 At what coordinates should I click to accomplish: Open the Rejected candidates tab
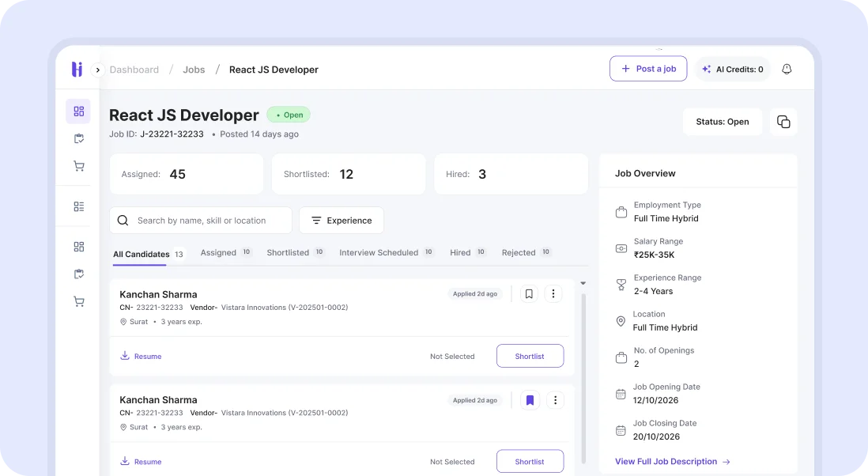[x=519, y=252]
